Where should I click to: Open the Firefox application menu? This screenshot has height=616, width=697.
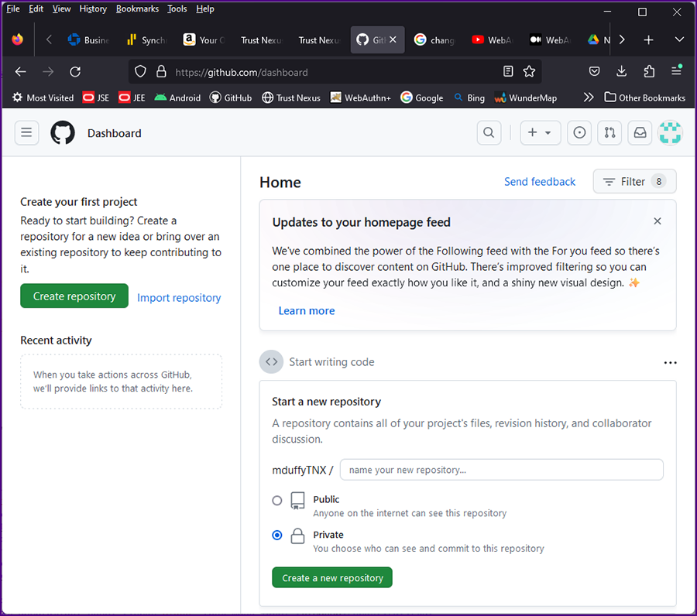click(677, 70)
